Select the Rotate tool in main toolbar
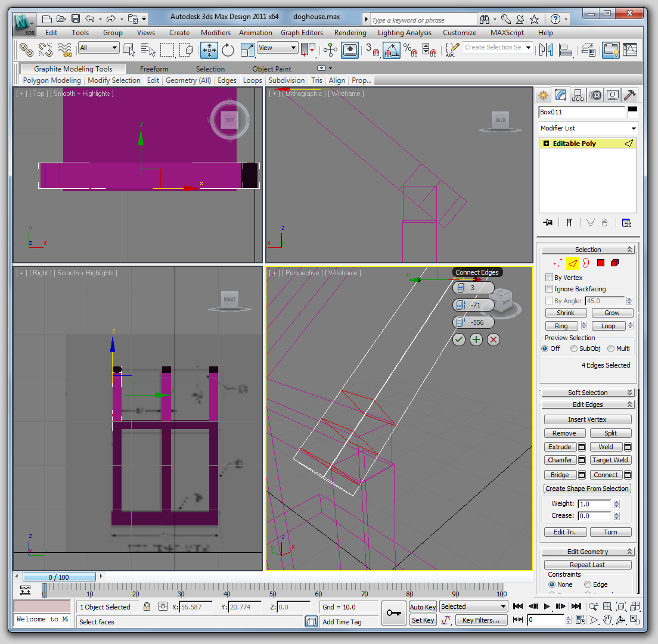Screen dimensions: 658x644 [x=228, y=50]
